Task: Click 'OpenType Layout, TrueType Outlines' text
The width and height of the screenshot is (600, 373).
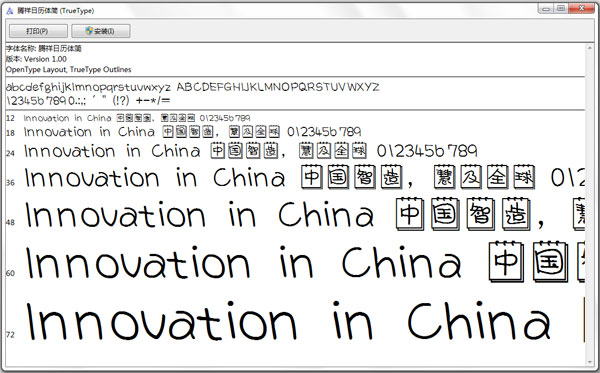Action: pyautogui.click(x=68, y=69)
